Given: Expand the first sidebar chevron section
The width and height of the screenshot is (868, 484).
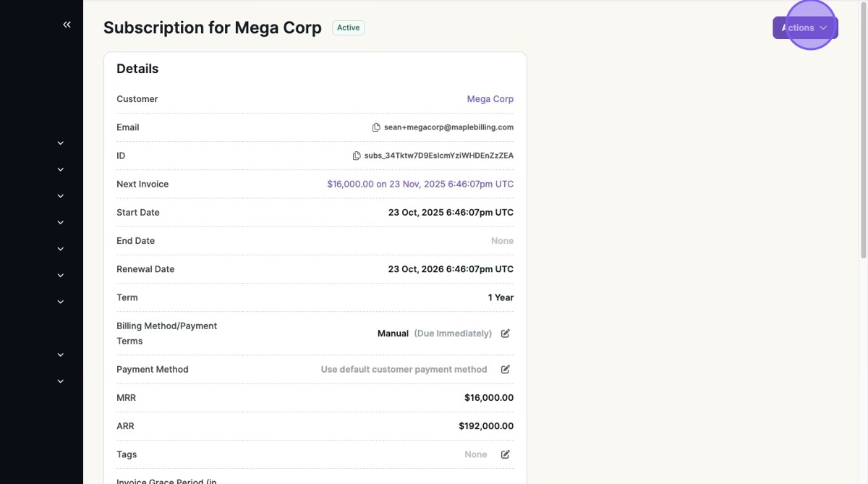Looking at the screenshot, I should [x=61, y=143].
